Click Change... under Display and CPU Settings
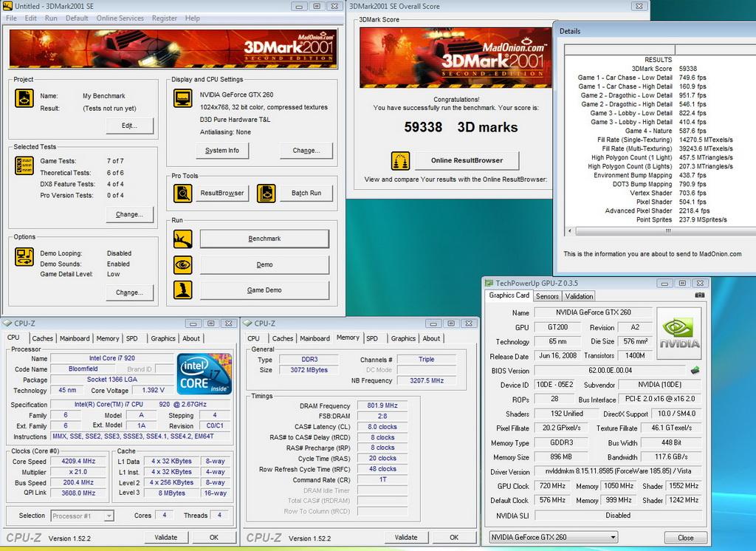The height and width of the screenshot is (551, 756). click(306, 151)
